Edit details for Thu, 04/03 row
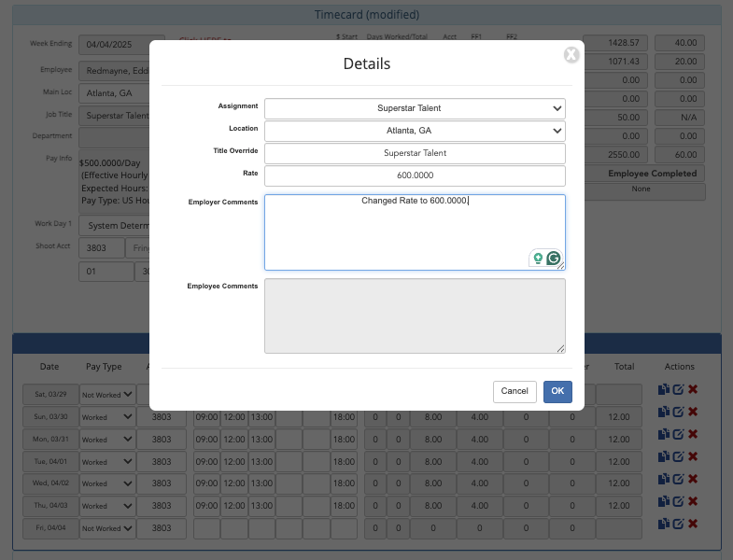 click(x=678, y=501)
